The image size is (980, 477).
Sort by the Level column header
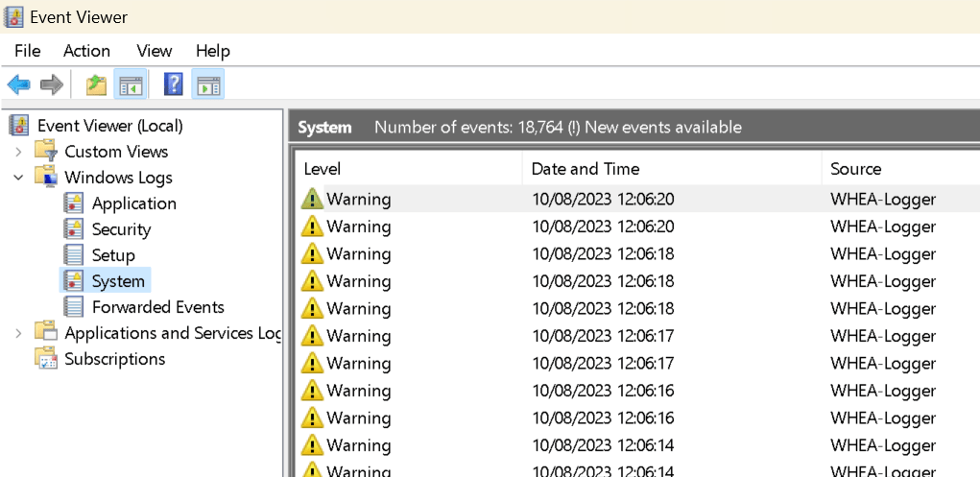click(x=409, y=169)
